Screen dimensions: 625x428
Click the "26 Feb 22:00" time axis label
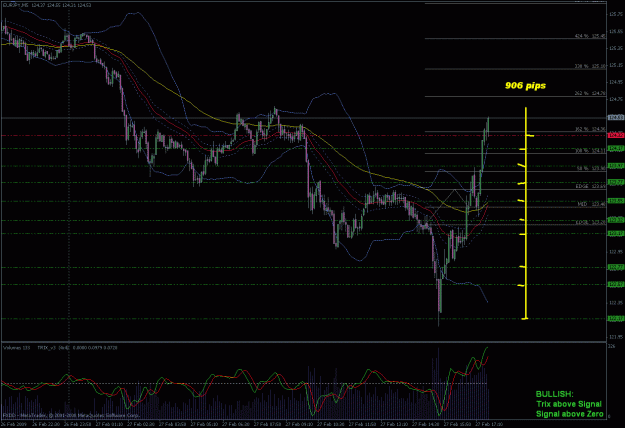coord(46,424)
